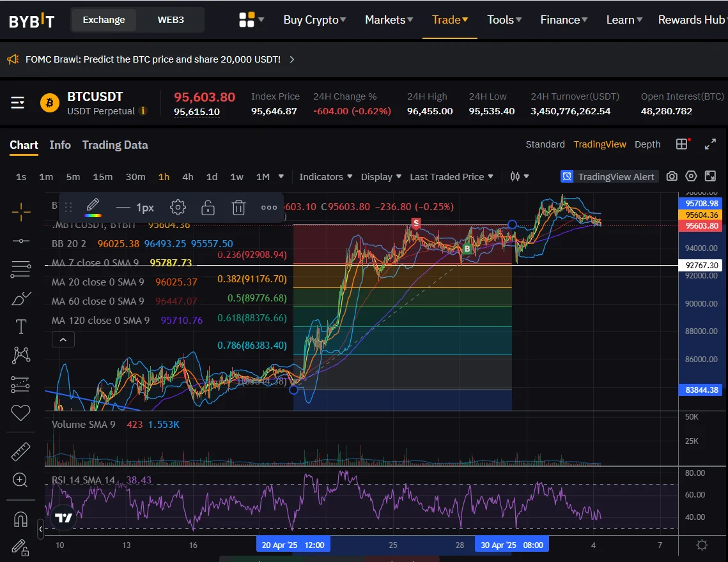Switch to WEB3 mode
This screenshot has width=728, height=562.
(x=171, y=20)
